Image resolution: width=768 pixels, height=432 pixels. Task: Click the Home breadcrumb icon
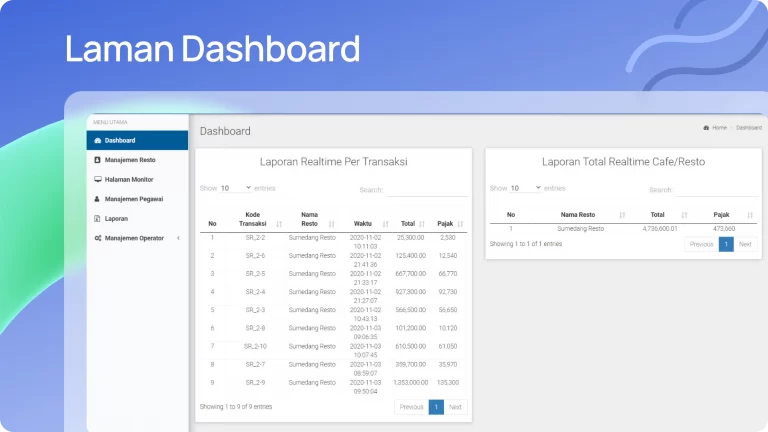coord(707,128)
